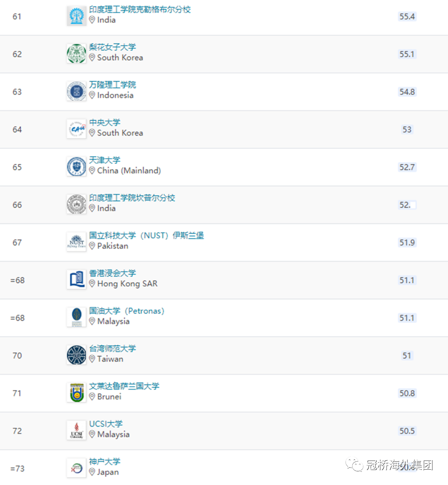Image resolution: width=448 pixels, height=485 pixels.
Task: Open the 天津大学 university link
Action: click(x=105, y=160)
